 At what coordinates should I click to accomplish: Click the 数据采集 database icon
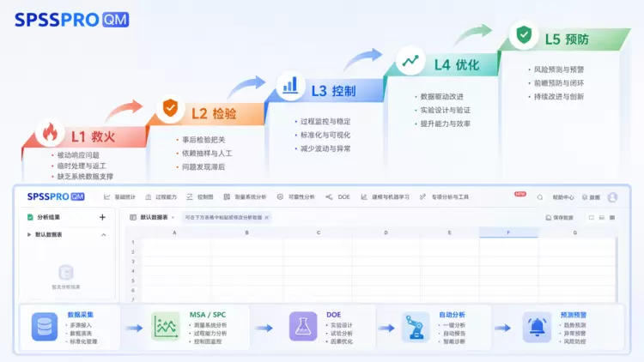point(45,327)
